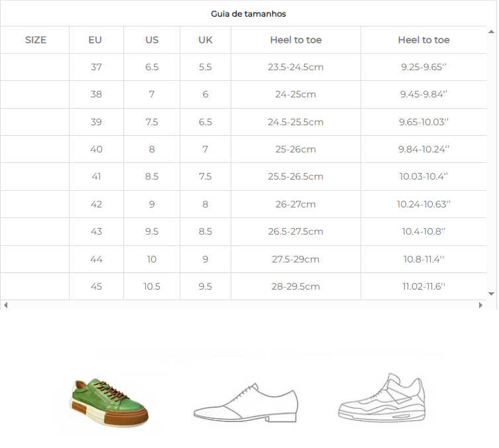Click the green sneaker image

pos(110,402)
